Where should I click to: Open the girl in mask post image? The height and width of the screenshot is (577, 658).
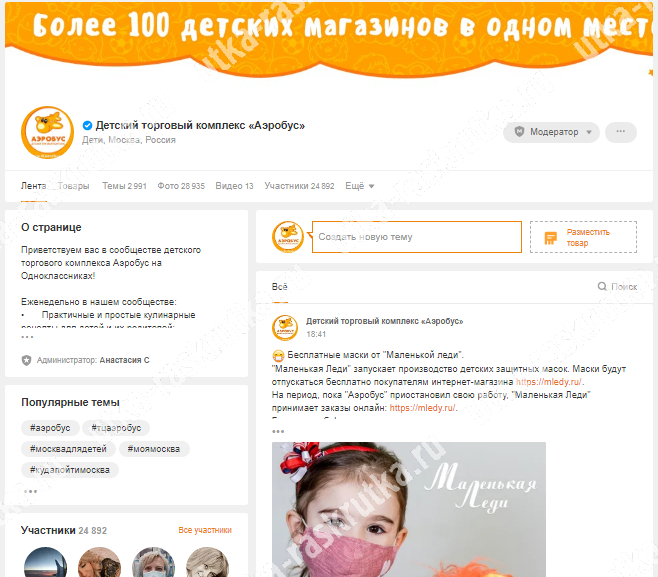[409, 509]
